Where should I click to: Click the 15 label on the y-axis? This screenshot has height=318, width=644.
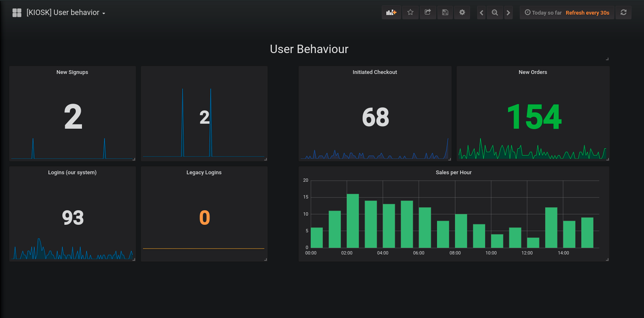tap(305, 197)
